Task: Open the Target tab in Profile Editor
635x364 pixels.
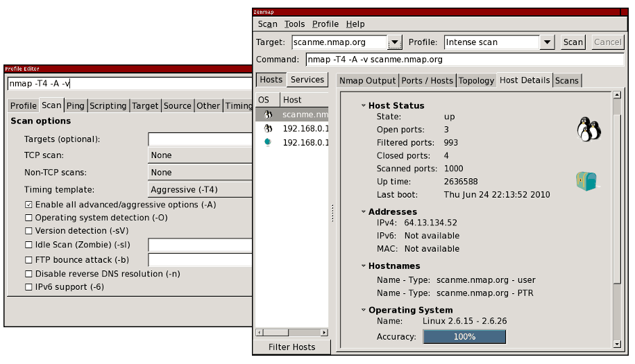Action: pos(145,105)
